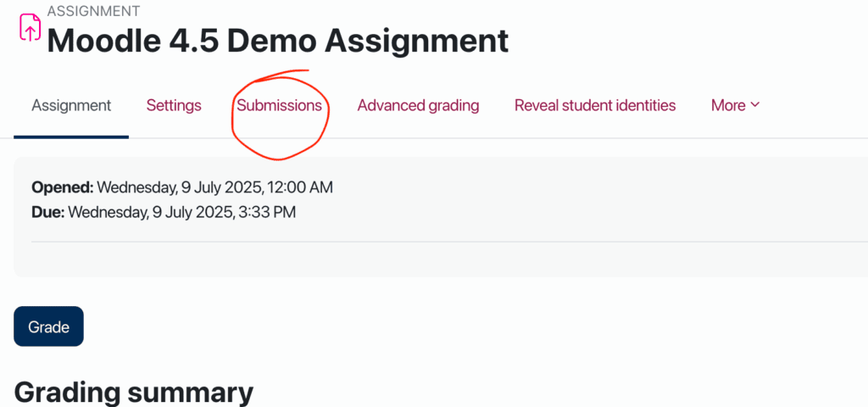868x407 pixels.
Task: Click the bold Opened label
Action: [62, 187]
